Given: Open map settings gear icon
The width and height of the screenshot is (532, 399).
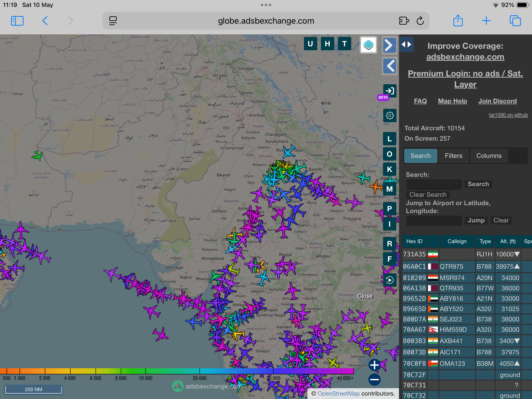Looking at the screenshot, I should (390, 116).
